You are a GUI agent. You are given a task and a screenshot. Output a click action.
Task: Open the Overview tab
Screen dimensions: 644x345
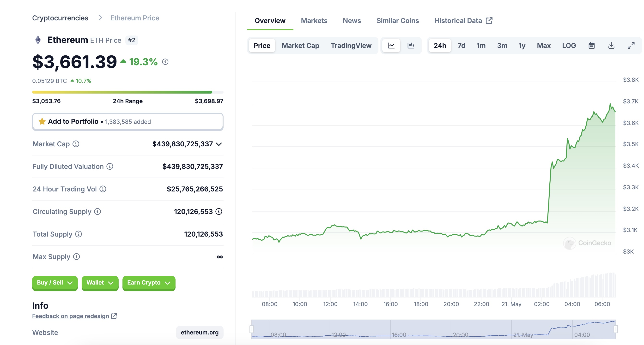coord(270,20)
